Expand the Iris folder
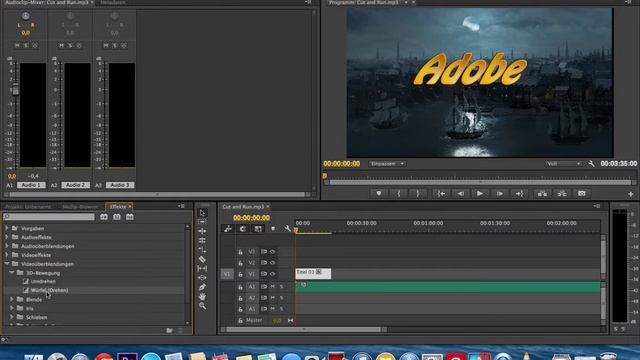Screen dimensions: 640x360 click(x=12, y=308)
